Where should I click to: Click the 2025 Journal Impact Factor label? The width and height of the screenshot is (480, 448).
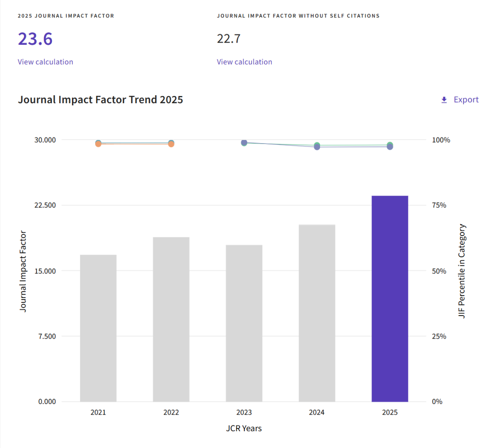(x=66, y=16)
